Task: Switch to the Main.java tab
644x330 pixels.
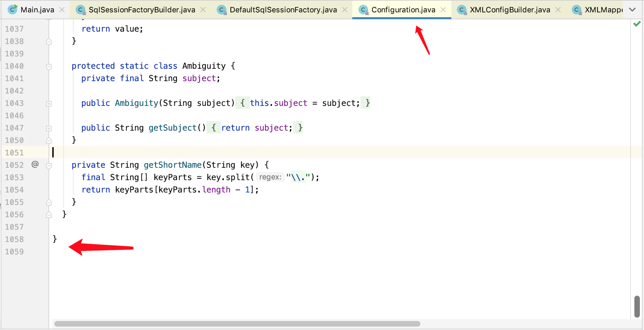Action: coord(37,10)
